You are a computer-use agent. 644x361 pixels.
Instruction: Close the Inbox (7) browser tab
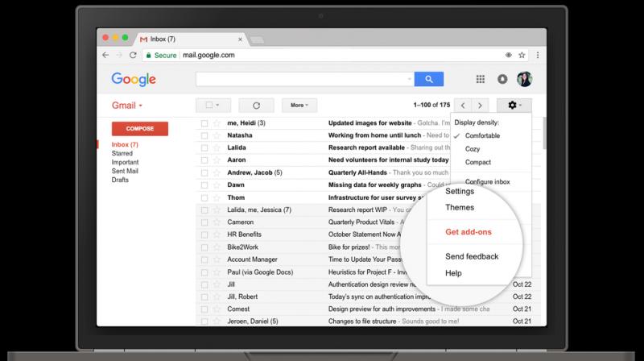pos(240,39)
